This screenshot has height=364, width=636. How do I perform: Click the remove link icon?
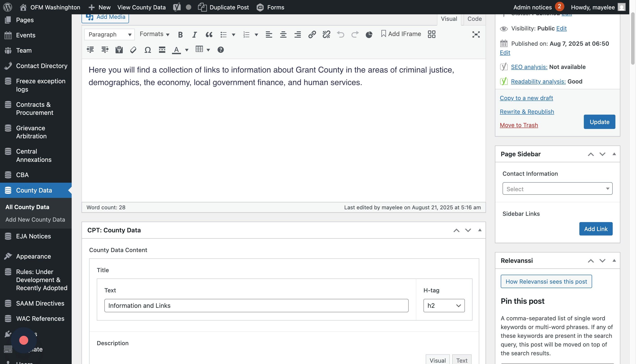click(x=326, y=34)
